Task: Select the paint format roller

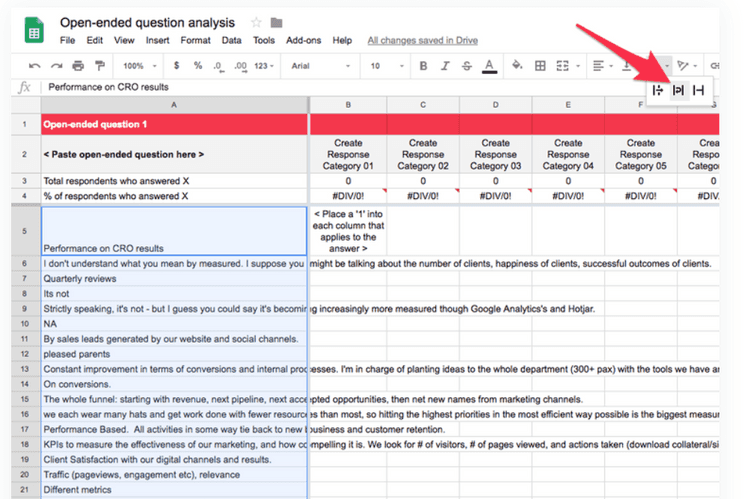Action: click(x=99, y=66)
